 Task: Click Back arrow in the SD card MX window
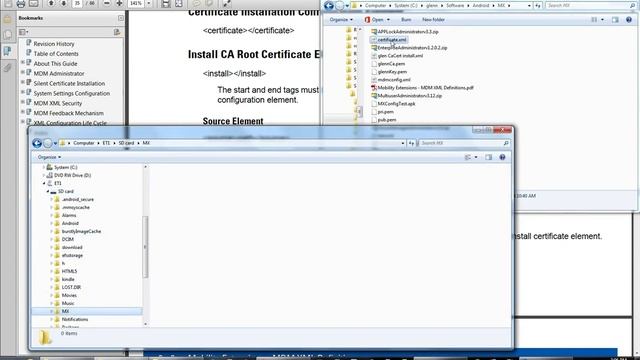click(x=37, y=143)
